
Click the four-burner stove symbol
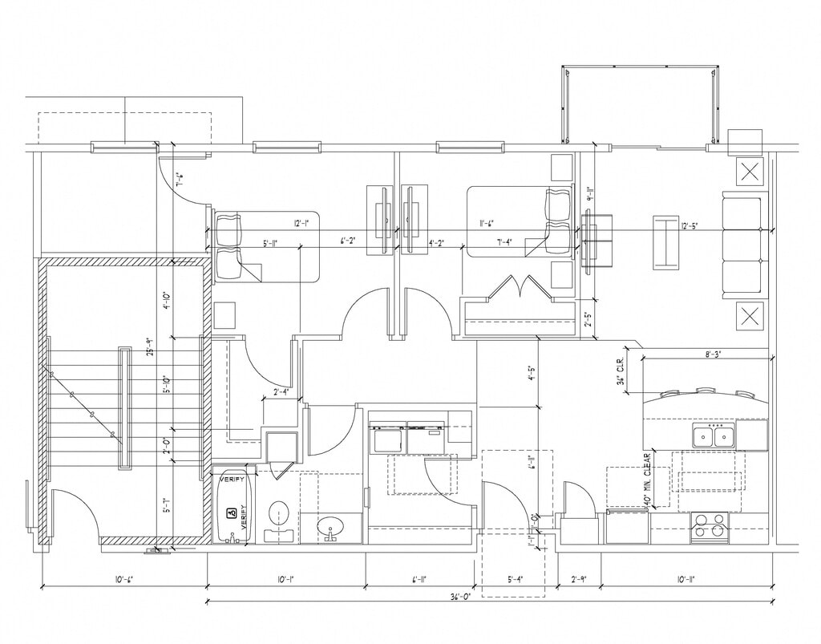(710, 526)
